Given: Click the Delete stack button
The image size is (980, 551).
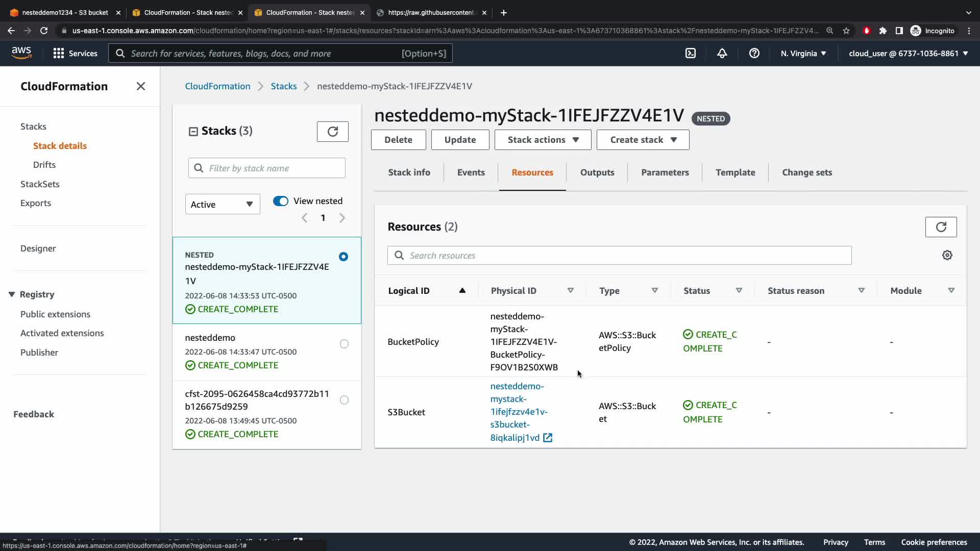Looking at the screenshot, I should click(x=398, y=140).
